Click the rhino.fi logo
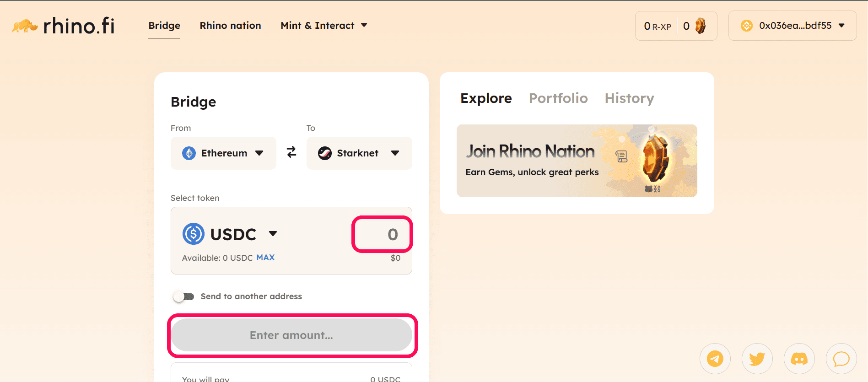The image size is (868, 382). tap(64, 26)
